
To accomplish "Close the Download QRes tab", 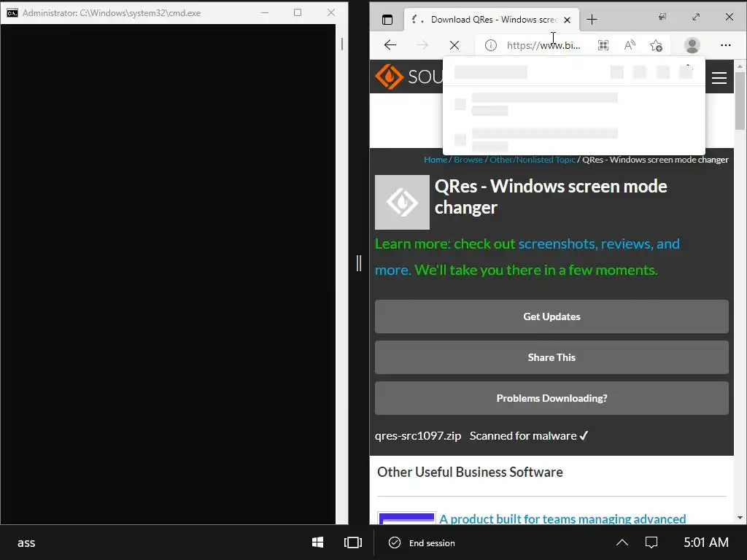I will pyautogui.click(x=567, y=20).
